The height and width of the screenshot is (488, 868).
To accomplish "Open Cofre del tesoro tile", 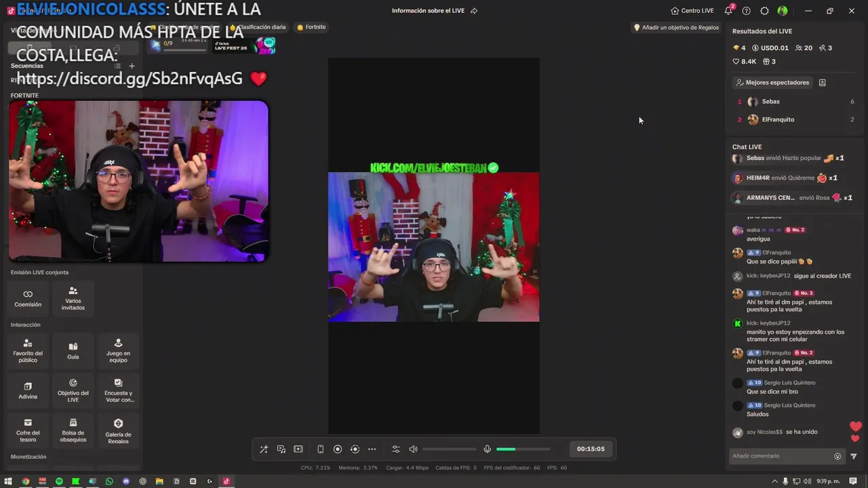I will point(28,430).
